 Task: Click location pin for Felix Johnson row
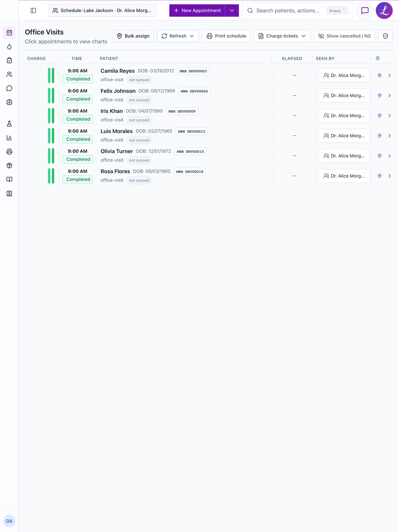[x=380, y=96]
